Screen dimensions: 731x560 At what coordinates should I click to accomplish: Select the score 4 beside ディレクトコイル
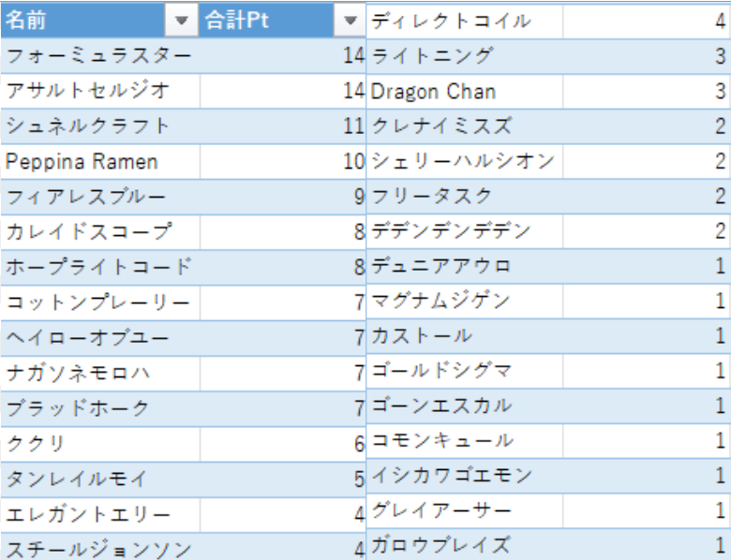(x=645, y=21)
